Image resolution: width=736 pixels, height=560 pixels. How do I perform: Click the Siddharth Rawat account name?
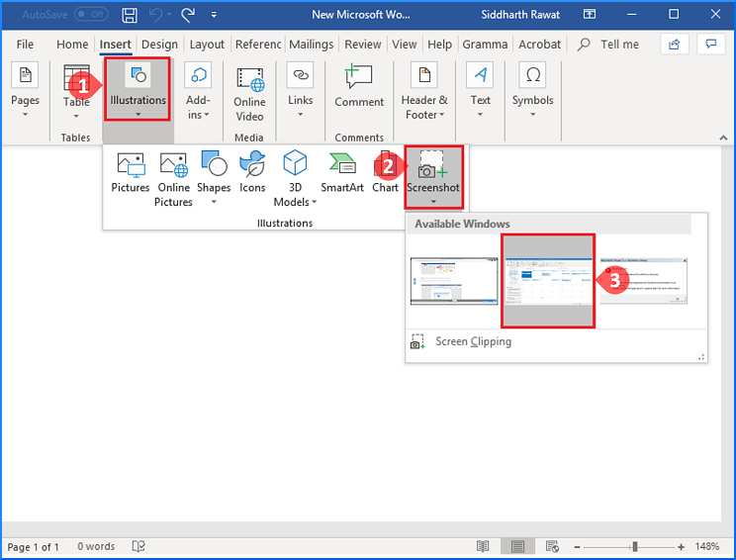520,15
